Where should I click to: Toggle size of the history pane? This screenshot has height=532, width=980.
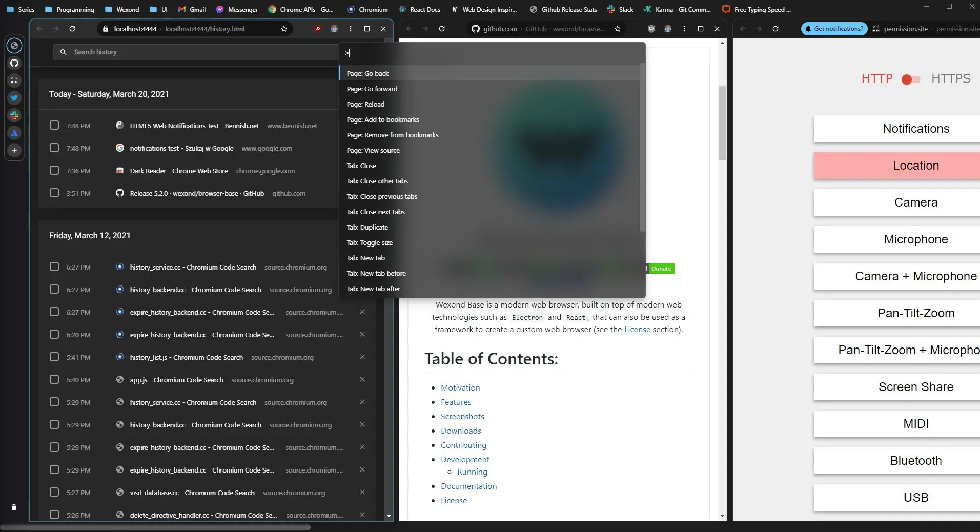[367, 29]
